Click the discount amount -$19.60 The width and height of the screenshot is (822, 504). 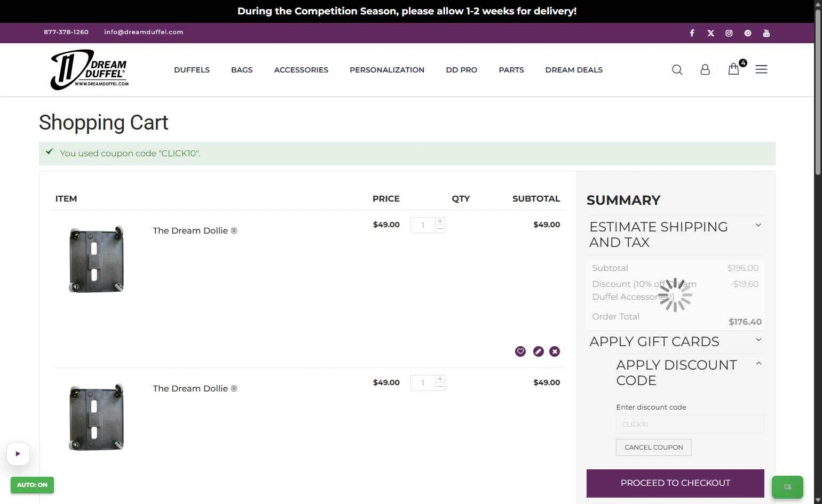pyautogui.click(x=745, y=284)
